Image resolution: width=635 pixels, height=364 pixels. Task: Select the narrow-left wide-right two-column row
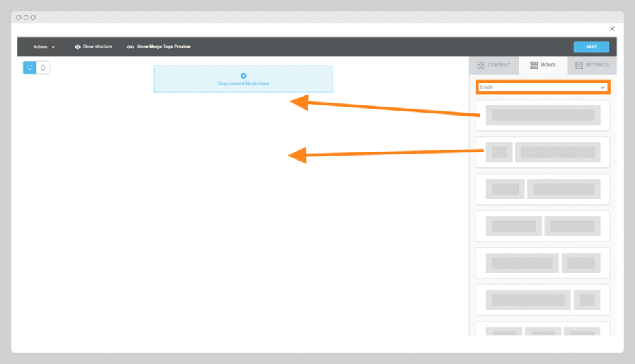pyautogui.click(x=542, y=152)
